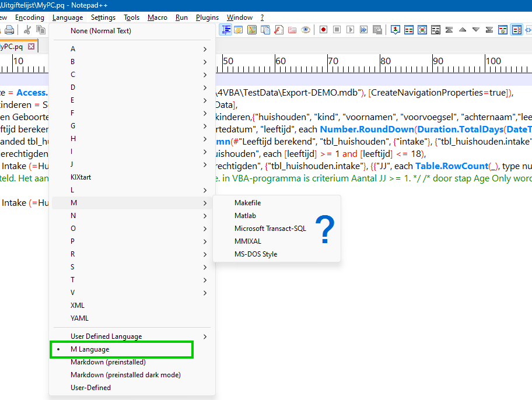Open the Macro menu
The height and width of the screenshot is (400, 532).
pos(157,17)
